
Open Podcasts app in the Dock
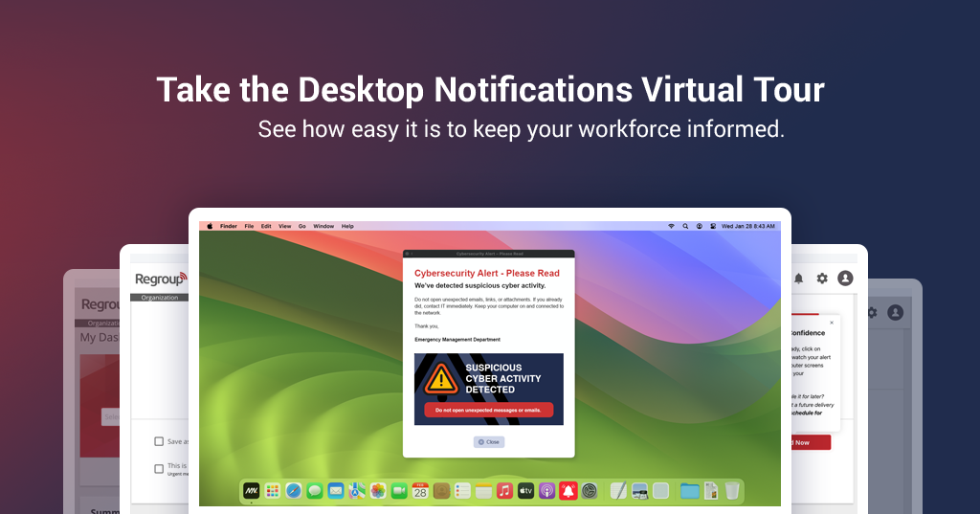click(546, 491)
